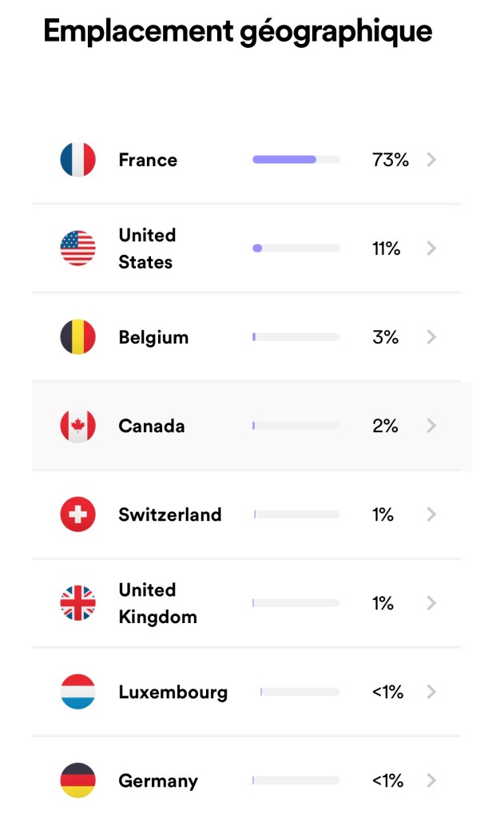Select the Luxembourg flag icon
The height and width of the screenshot is (818, 504).
point(77,692)
